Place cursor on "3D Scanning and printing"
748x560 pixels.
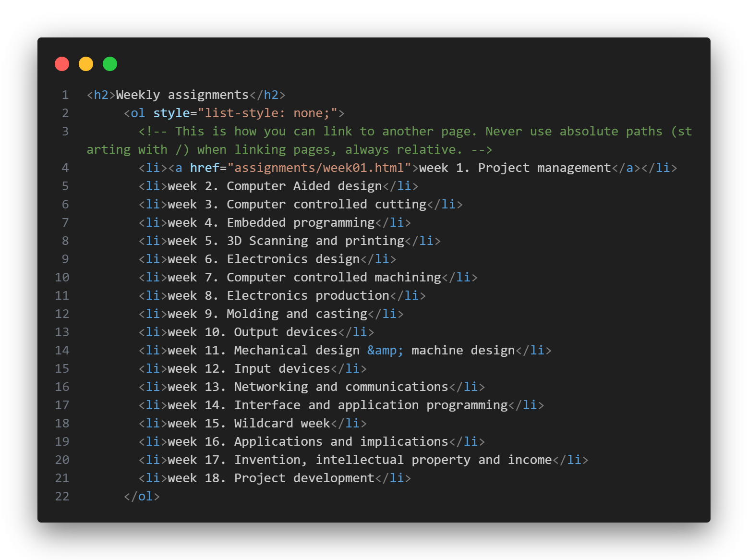point(315,241)
